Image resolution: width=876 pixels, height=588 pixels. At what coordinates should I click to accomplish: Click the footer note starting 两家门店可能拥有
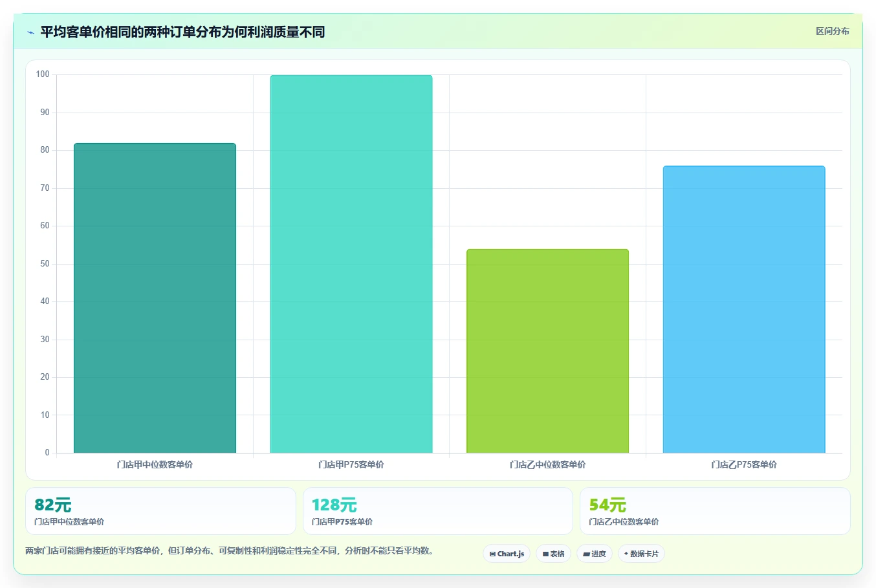click(x=230, y=551)
